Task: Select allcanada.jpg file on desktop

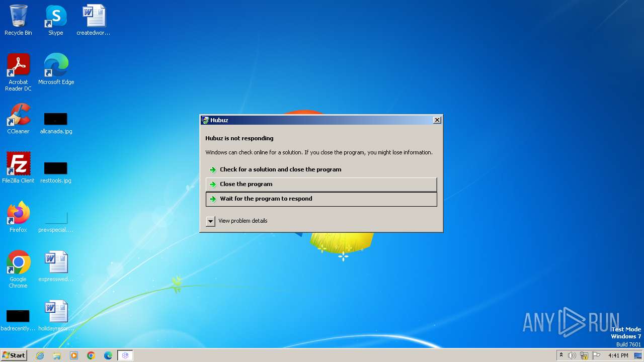Action: pyautogui.click(x=56, y=123)
